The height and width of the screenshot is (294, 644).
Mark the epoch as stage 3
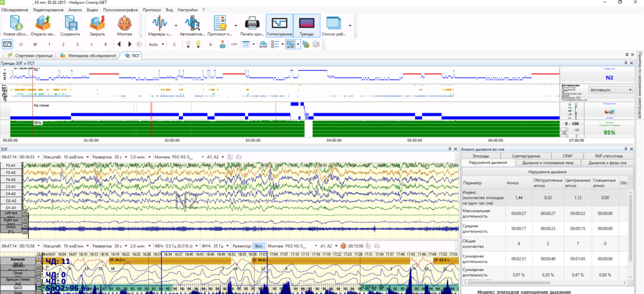click(77, 44)
